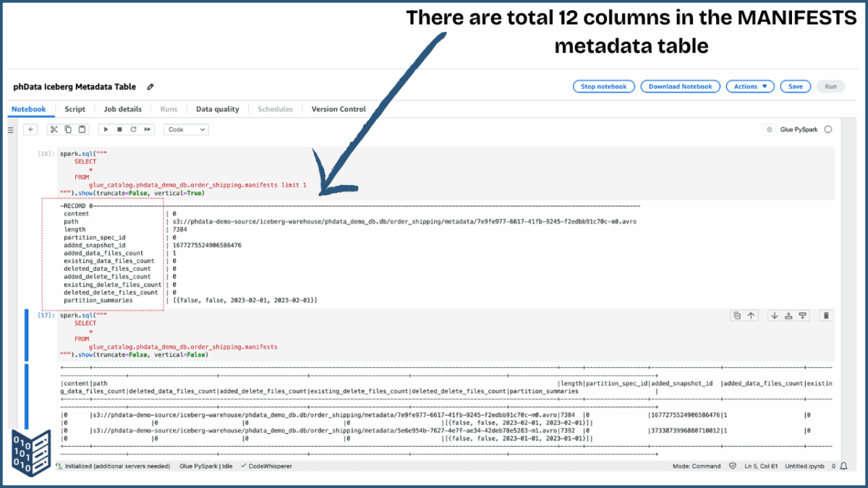Rename notebook via pencil icon

[x=150, y=87]
